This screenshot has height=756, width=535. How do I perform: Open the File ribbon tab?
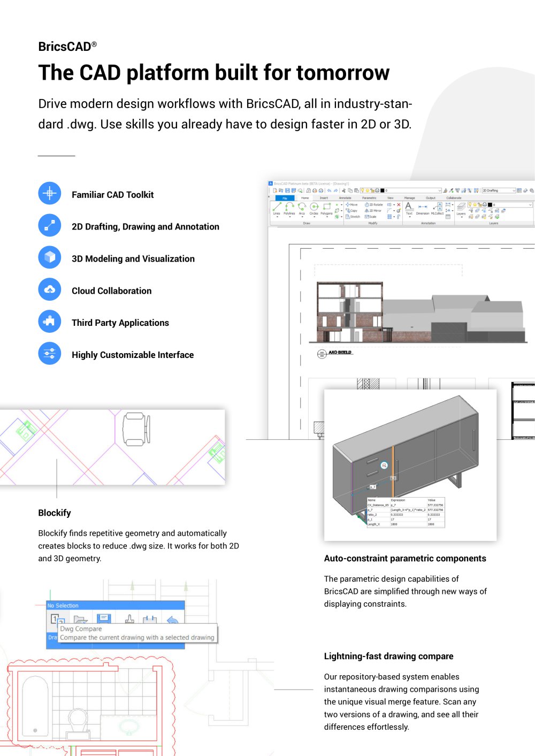[x=285, y=198]
